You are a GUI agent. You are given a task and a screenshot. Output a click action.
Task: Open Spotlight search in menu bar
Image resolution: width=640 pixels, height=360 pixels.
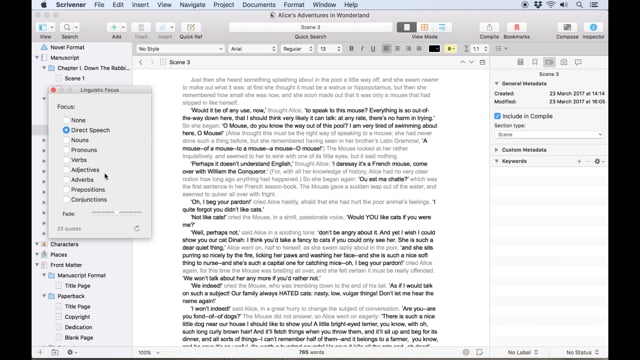579,4
